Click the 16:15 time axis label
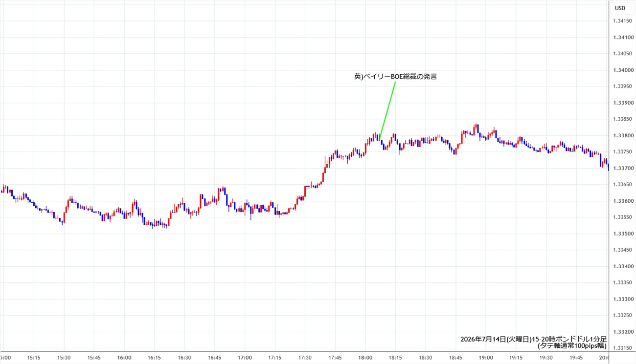This screenshot has height=364, width=636. coord(154,358)
